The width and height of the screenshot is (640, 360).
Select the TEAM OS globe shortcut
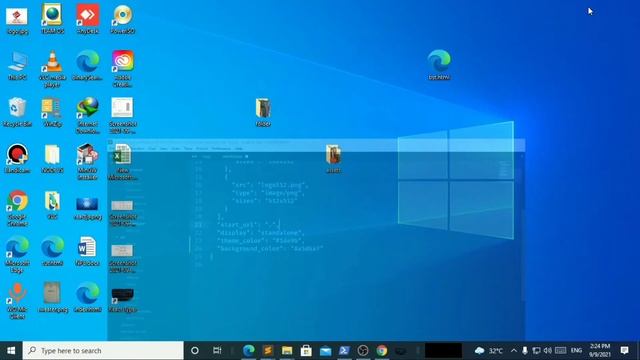point(52,19)
